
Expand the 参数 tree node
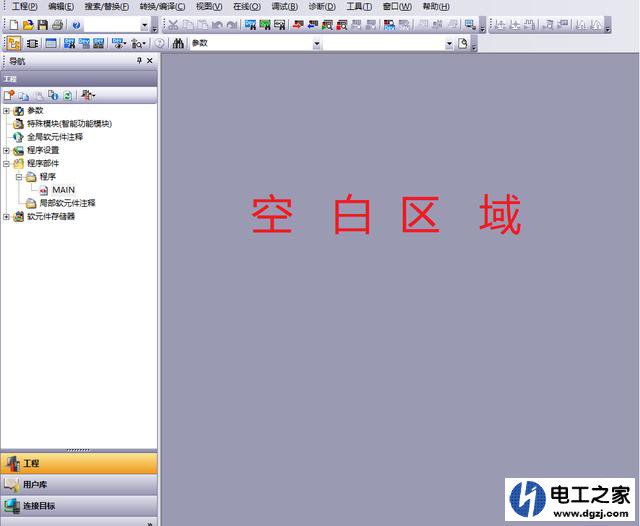point(6,111)
